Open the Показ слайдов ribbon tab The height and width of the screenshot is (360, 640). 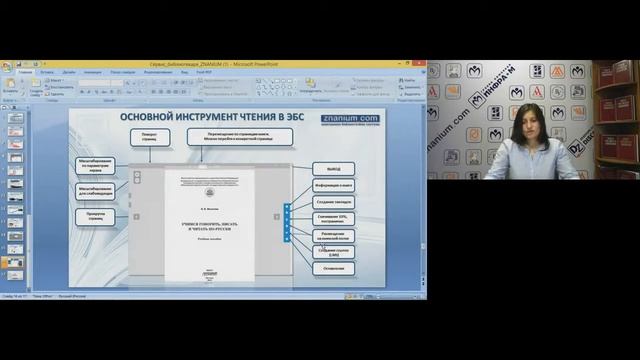122,72
